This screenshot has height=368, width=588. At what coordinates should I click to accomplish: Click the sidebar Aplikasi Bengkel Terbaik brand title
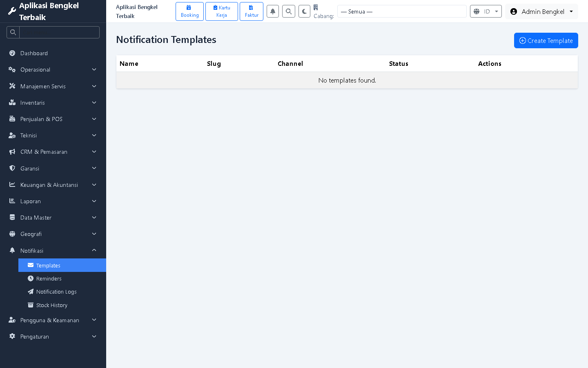(49, 11)
